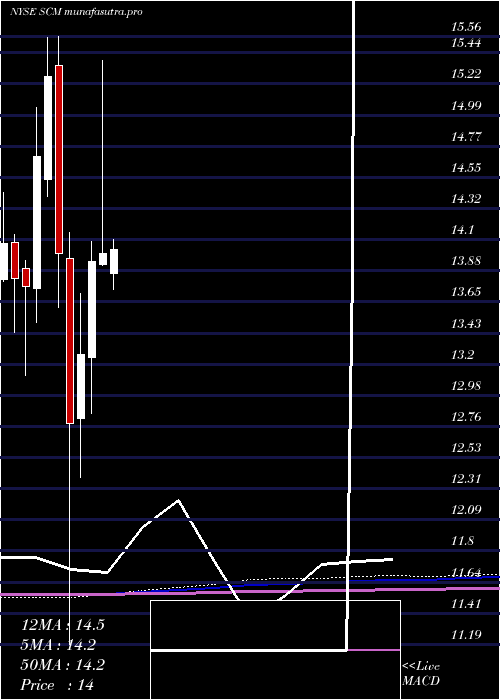Click the last white candlestick near 13.88
Image resolution: width=500 pixels, height=700 pixels.
(x=114, y=262)
